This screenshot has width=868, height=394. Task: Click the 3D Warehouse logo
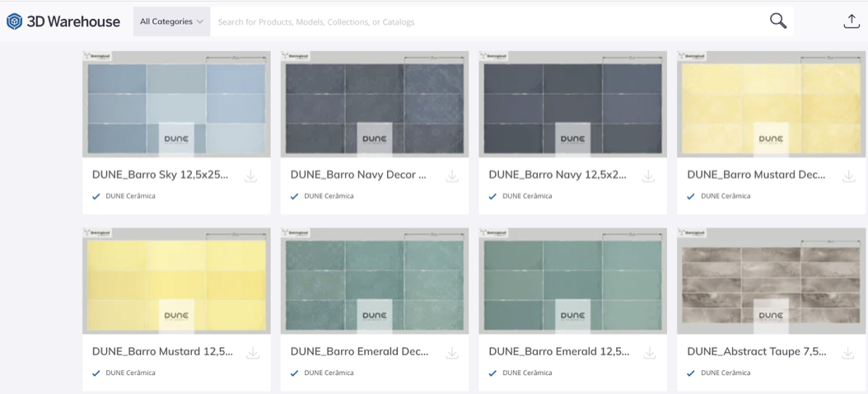(63, 21)
